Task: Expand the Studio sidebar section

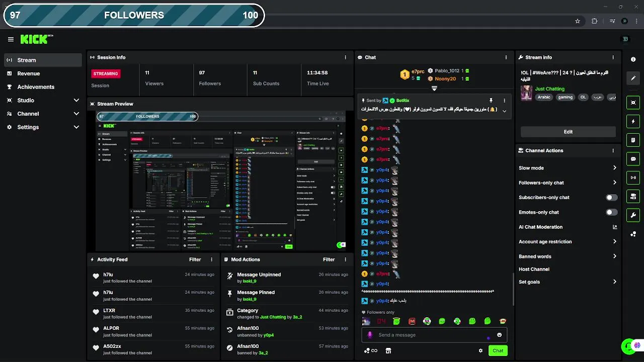Action: [x=43, y=101]
